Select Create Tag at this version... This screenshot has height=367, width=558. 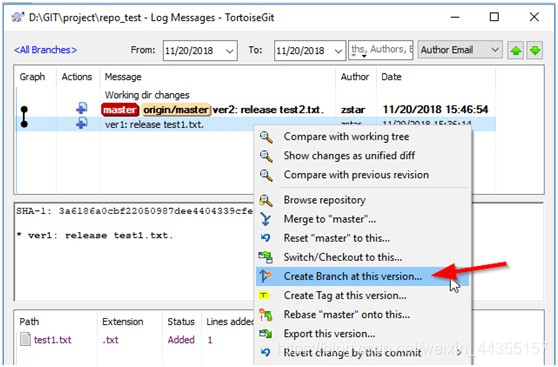click(x=364, y=295)
